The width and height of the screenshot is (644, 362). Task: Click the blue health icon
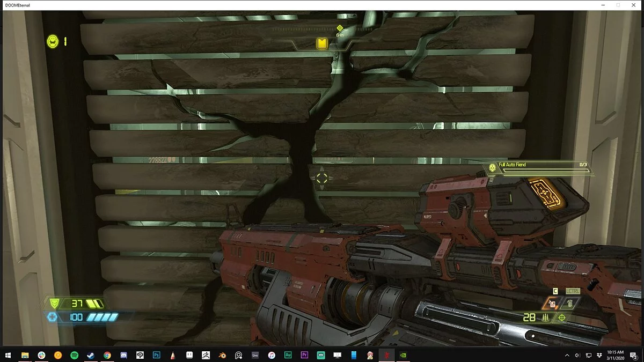(53, 317)
